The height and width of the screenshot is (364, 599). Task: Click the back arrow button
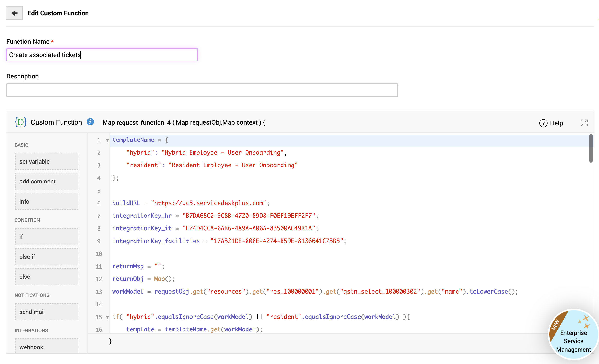pyautogui.click(x=14, y=13)
